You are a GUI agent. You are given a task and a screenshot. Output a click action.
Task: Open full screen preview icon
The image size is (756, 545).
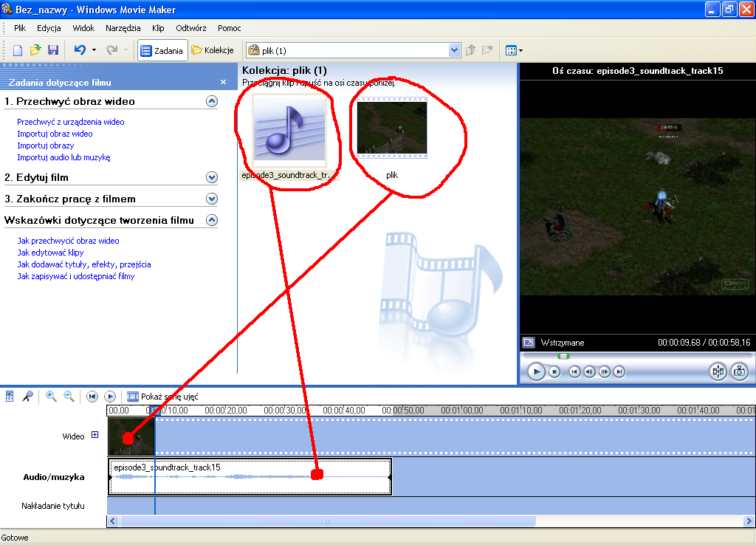point(528,343)
